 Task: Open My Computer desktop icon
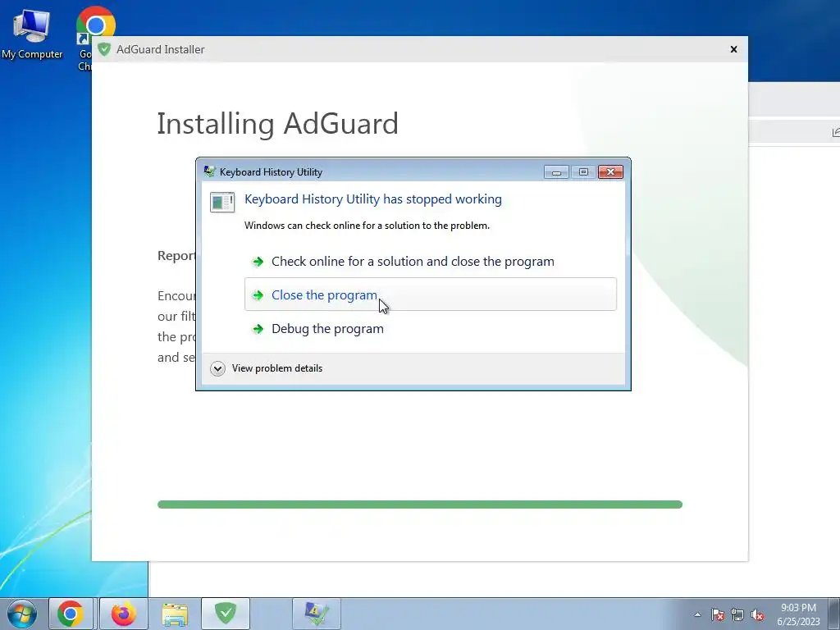(32, 33)
